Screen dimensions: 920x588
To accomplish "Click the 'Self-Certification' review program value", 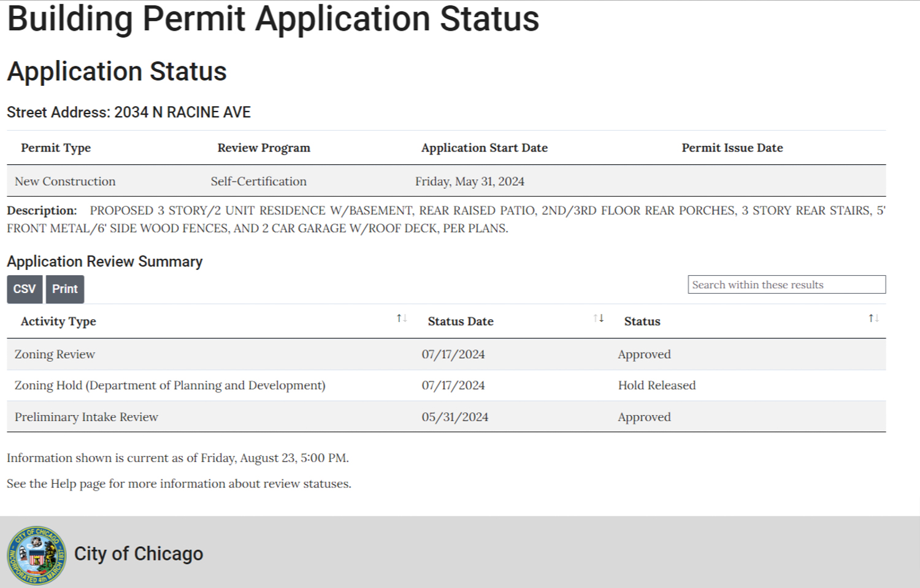I will coord(259,181).
